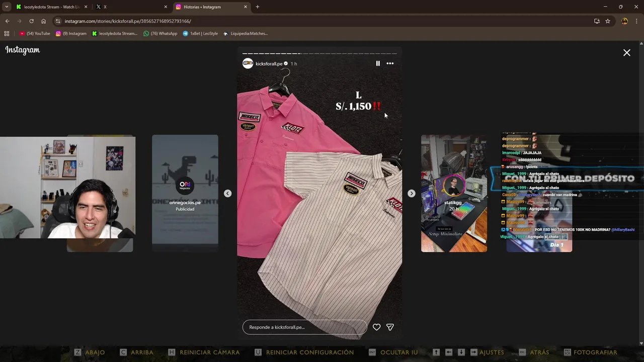Click kicksforall.pe profile avatar
The width and height of the screenshot is (644, 362).
tap(248, 63)
